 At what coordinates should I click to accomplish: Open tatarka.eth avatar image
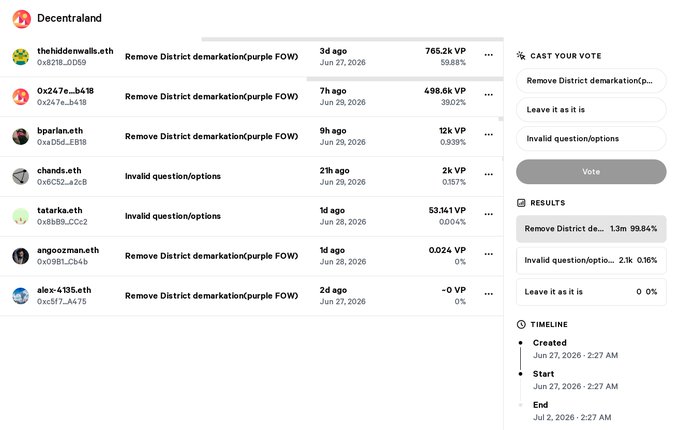[x=20, y=216]
